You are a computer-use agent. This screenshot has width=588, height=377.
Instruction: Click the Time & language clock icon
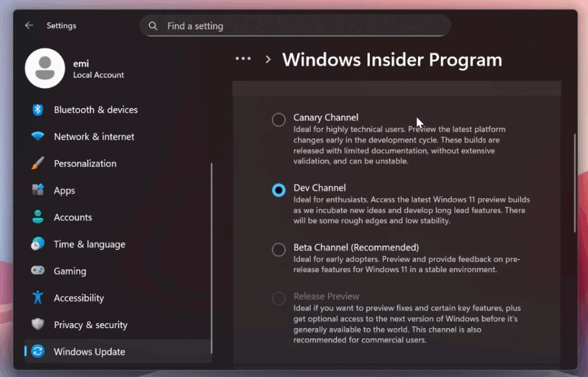click(38, 244)
